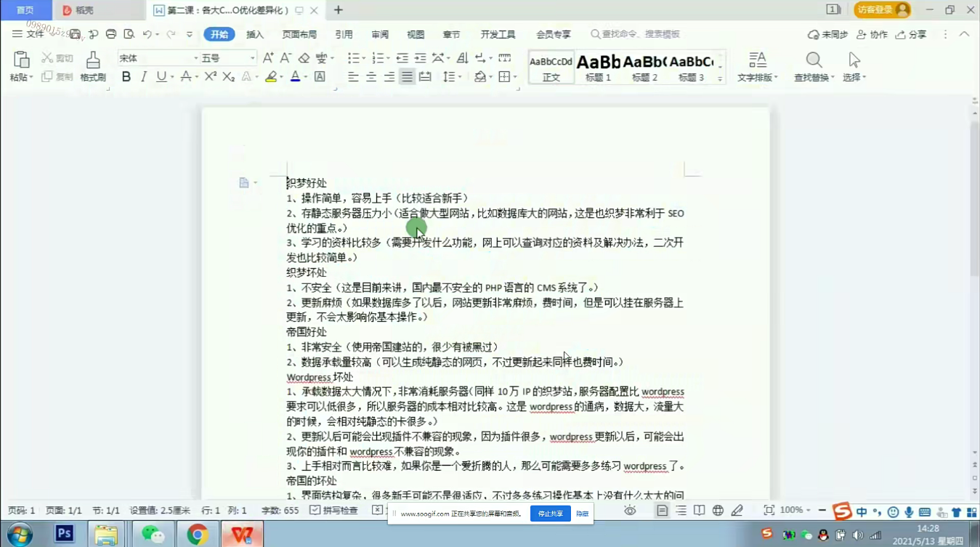Increase font size with A+ icon
Image resolution: width=980 pixels, height=547 pixels.
click(x=268, y=58)
